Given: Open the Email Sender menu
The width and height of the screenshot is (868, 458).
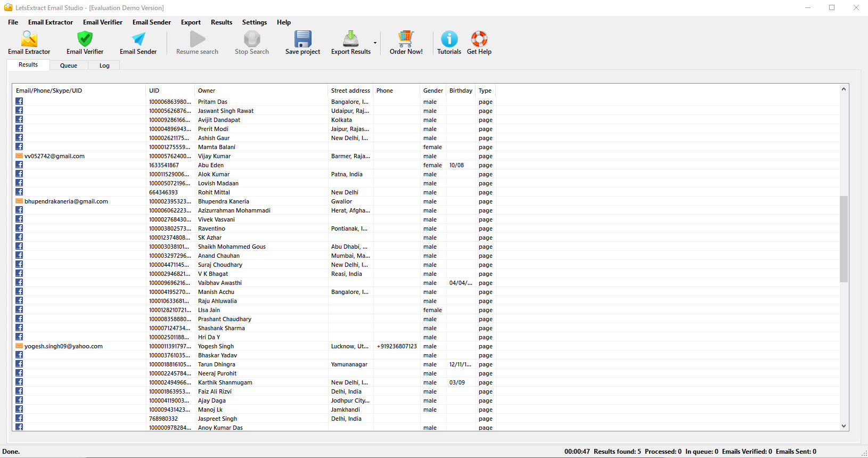Looking at the screenshot, I should (x=152, y=22).
